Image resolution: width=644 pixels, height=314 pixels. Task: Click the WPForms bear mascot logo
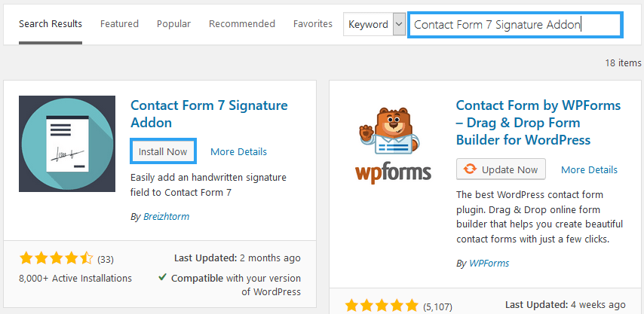click(x=390, y=132)
